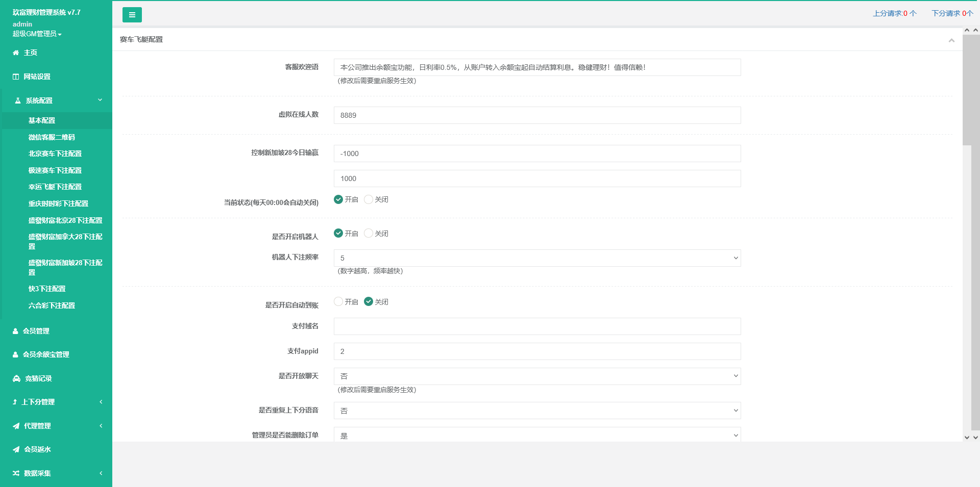Click the 代理管理 paper plane icon
Image resolution: width=980 pixels, height=487 pixels.
16,426
